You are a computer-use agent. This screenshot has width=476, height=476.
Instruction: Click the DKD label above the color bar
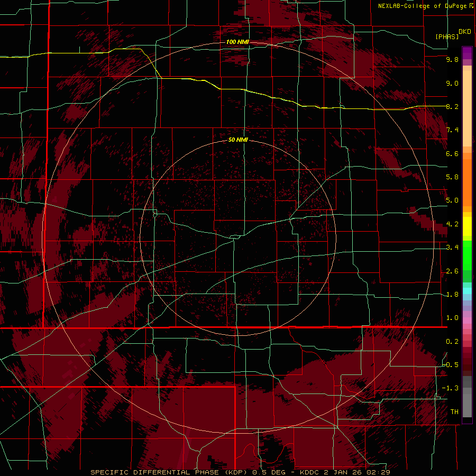point(464,32)
